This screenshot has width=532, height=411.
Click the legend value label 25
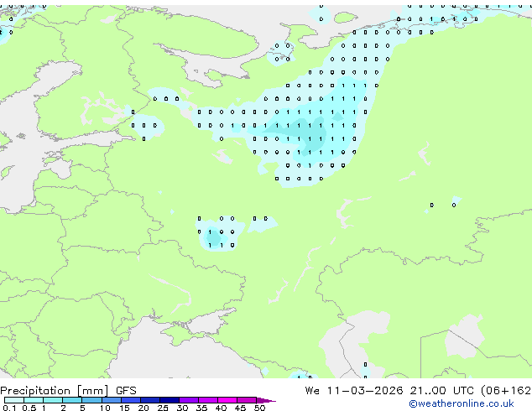pos(163,408)
